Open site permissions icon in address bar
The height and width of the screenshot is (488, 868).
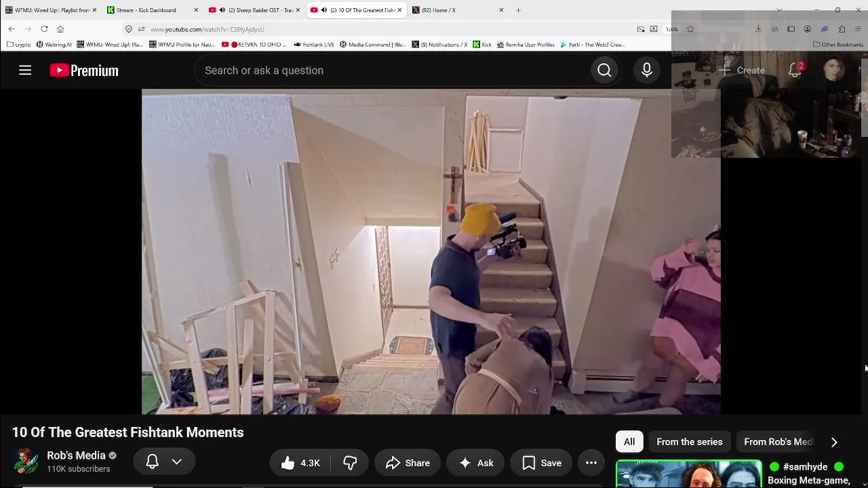click(x=141, y=29)
